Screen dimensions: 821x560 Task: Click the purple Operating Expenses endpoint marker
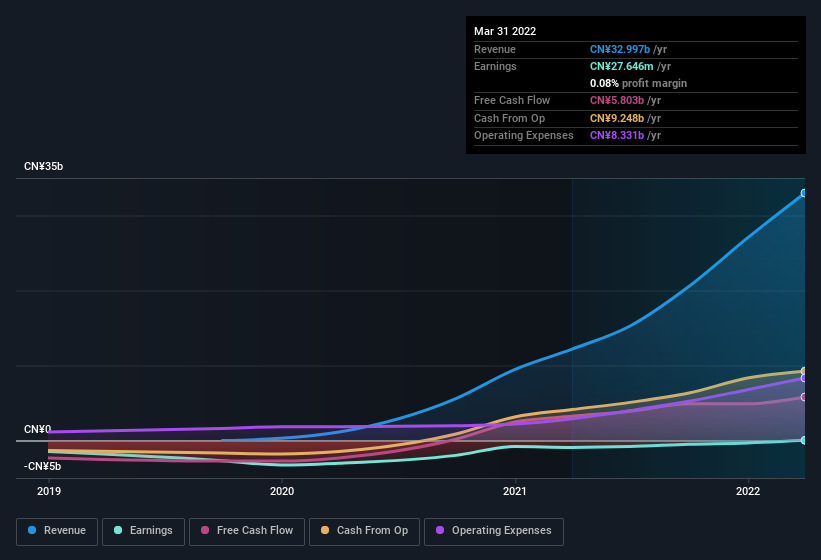804,378
